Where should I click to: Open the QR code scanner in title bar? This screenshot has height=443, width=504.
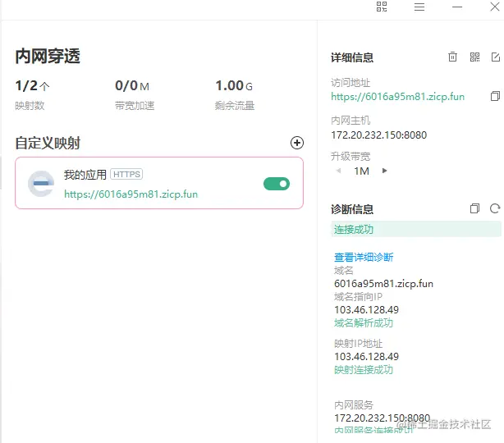[382, 7]
